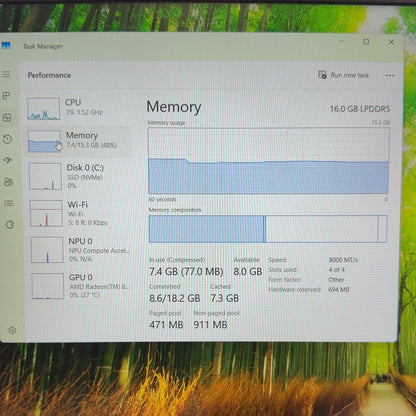Screen dimensions: 416x416
Task: Open the three-dots more options menu
Action: point(390,75)
